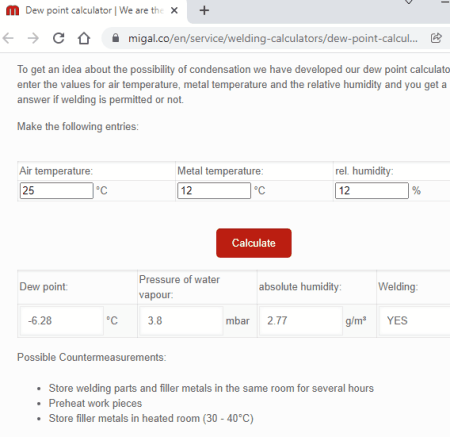Click the migal.co URL address bar

point(273,38)
